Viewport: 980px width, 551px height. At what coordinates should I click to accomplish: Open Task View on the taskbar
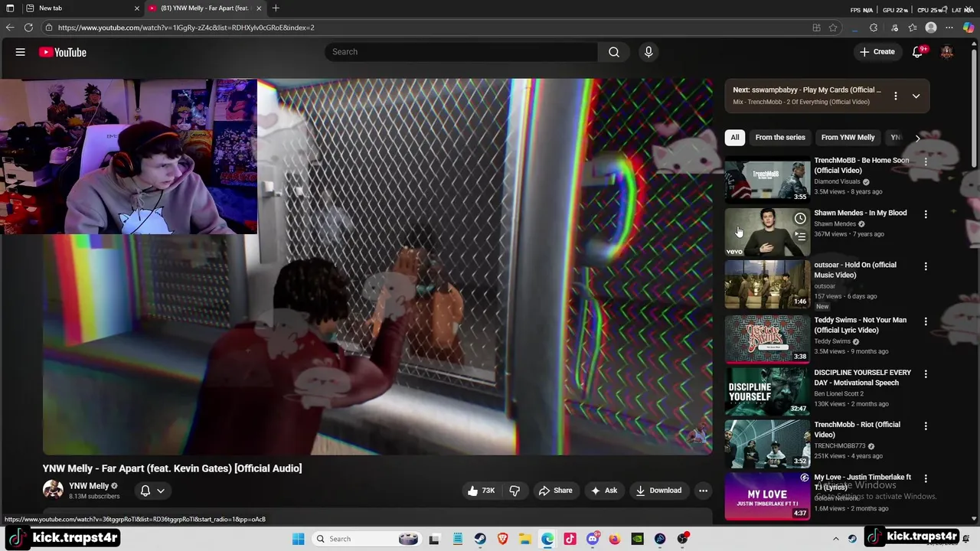tap(434, 539)
